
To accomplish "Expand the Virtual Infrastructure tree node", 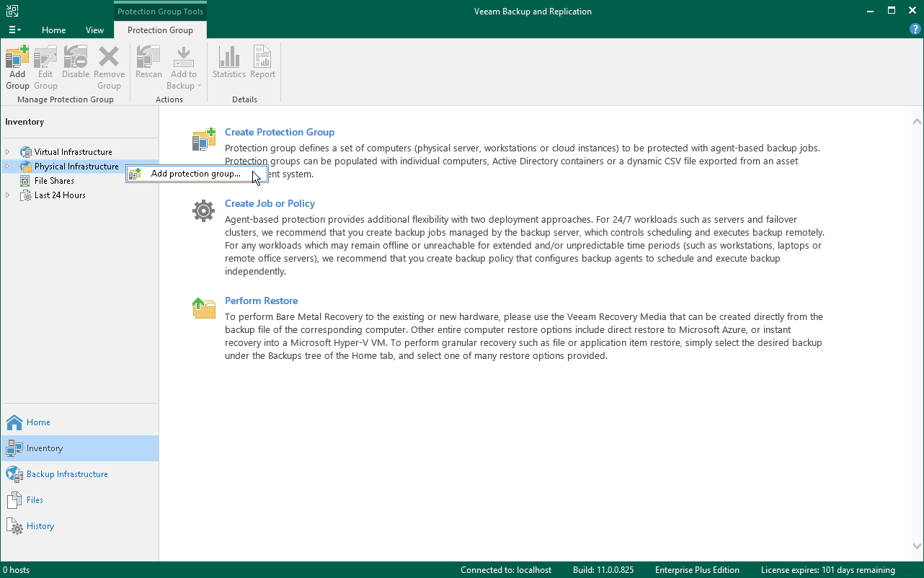I will point(8,152).
